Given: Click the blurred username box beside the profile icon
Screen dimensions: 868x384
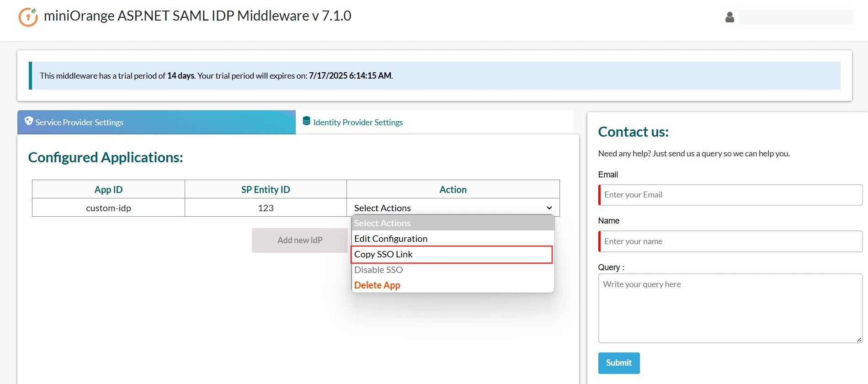Looking at the screenshot, I should (x=796, y=17).
